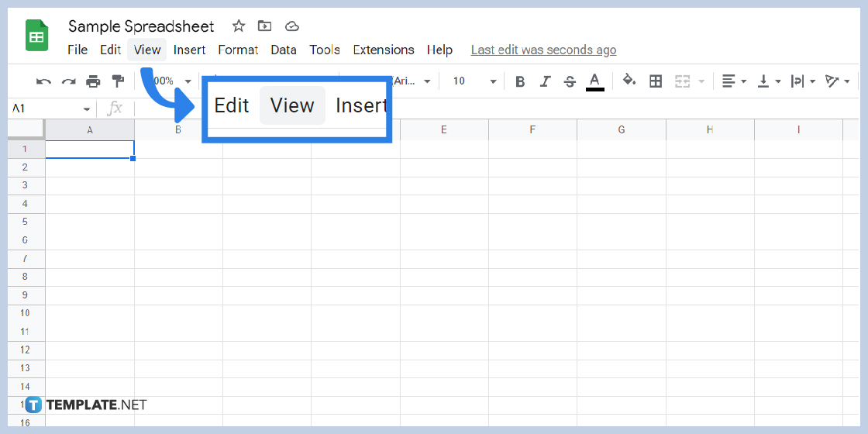This screenshot has width=868, height=434.
Task: Expand the Merge cells dropdown arrow
Action: (701, 82)
